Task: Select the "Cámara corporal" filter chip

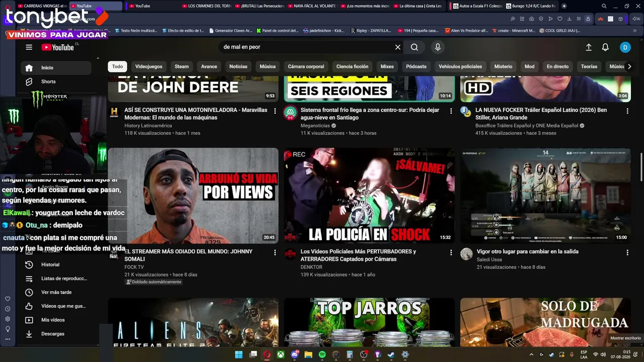Action: [306, 66]
